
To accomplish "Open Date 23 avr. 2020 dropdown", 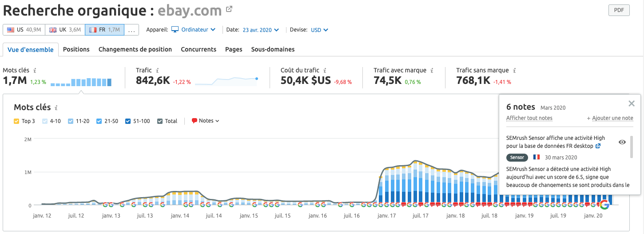I will [261, 30].
